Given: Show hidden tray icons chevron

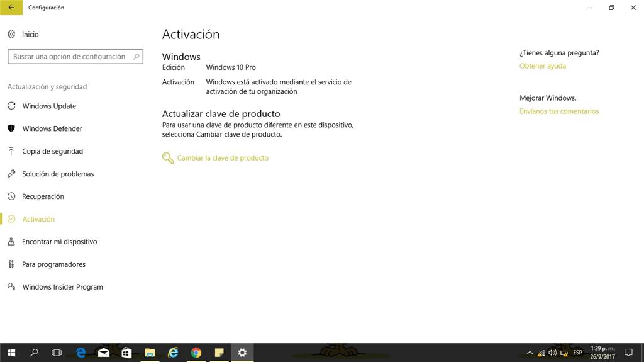Looking at the screenshot, I should 530,353.
